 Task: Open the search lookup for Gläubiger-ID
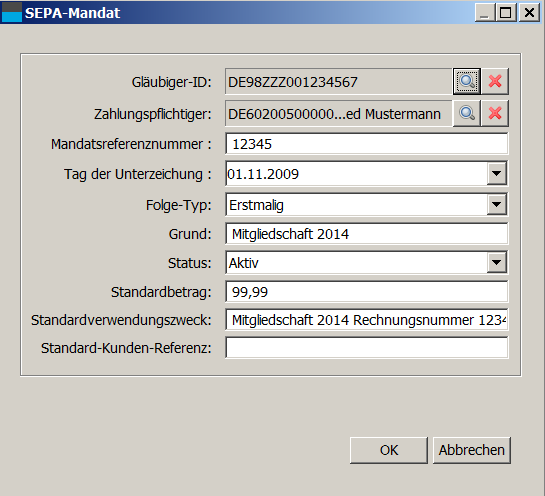[x=466, y=81]
